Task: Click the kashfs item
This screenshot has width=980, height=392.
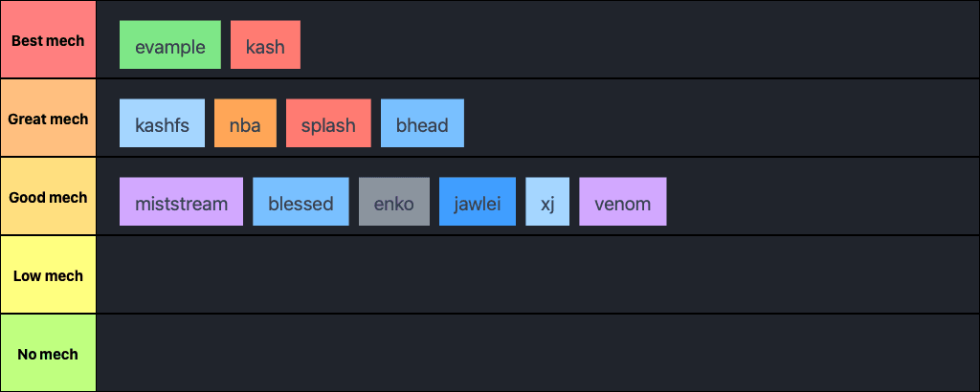Action: pos(162,123)
